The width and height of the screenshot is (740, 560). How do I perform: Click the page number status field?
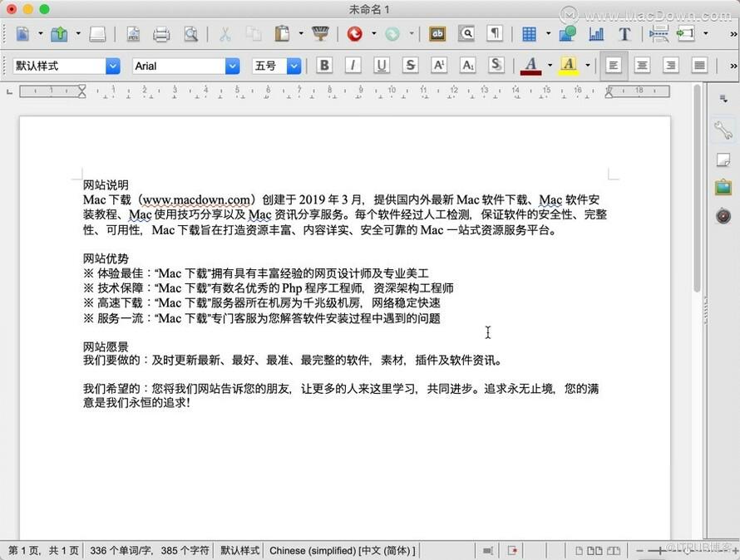pyautogui.click(x=43, y=551)
